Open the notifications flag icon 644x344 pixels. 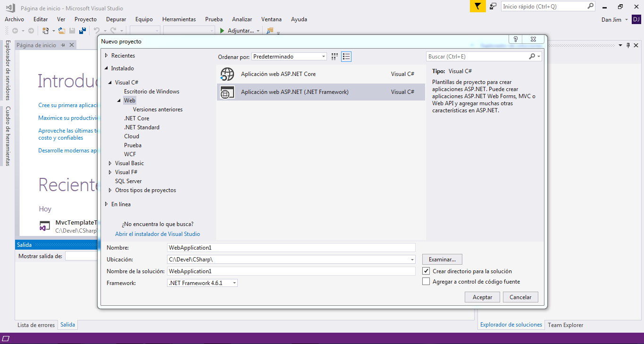(477, 7)
